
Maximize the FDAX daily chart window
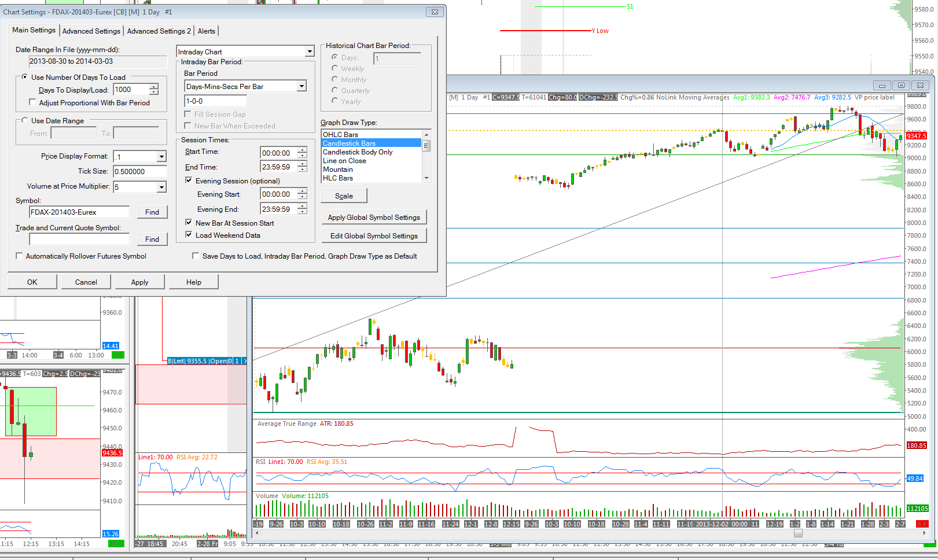pos(901,85)
